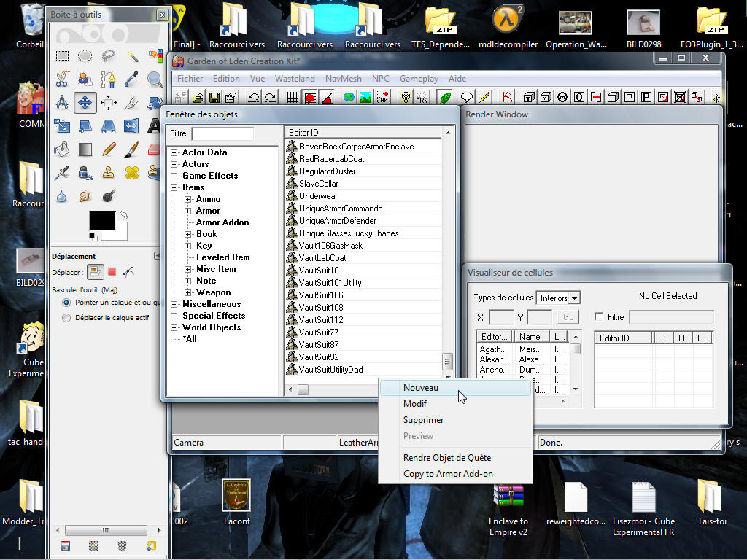The width and height of the screenshot is (747, 560).
Task: Click the Filtre text field in object window
Action: [222, 134]
